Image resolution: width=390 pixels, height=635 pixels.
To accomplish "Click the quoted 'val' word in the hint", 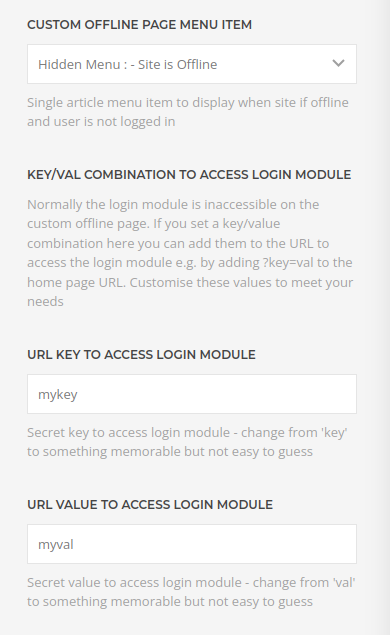I will pyautogui.click(x=344, y=582).
